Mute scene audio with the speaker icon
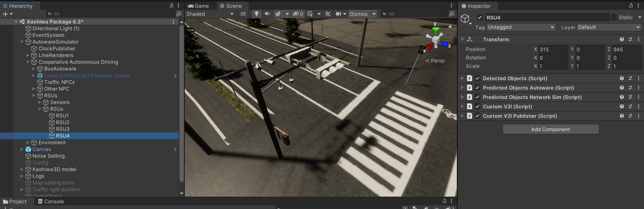The width and height of the screenshot is (644, 209). [267, 14]
